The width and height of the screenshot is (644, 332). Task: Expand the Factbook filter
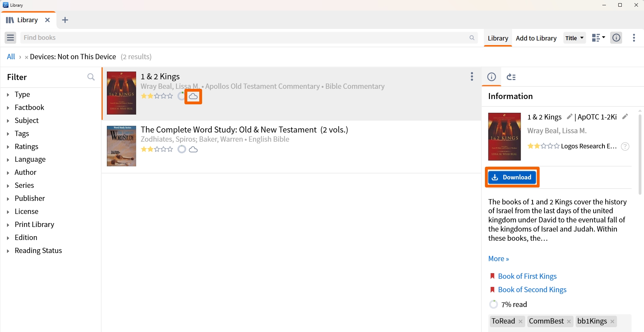(8, 107)
